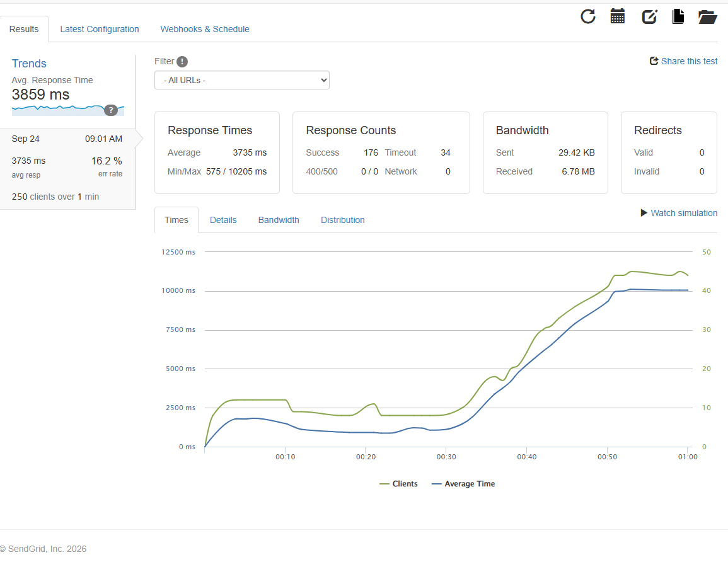Expand the All URLs filter dropdown
The image size is (728, 567).
tap(242, 80)
